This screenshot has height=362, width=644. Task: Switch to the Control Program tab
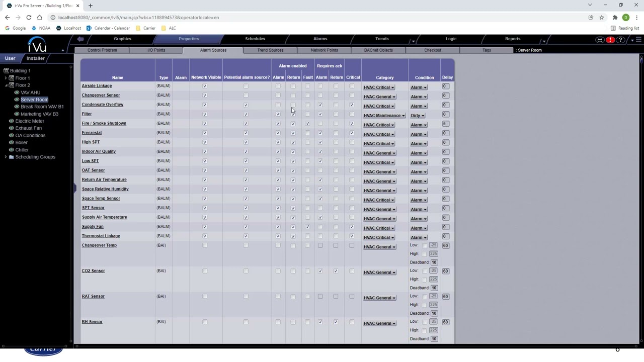coord(102,50)
